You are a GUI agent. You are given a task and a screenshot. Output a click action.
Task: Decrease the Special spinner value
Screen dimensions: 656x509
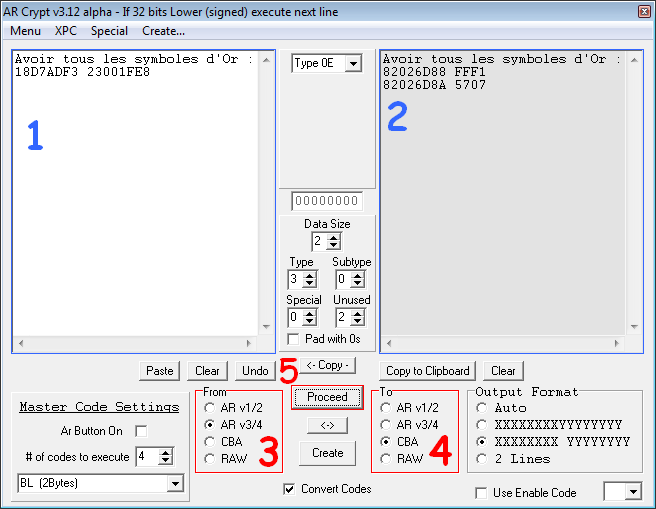point(310,322)
